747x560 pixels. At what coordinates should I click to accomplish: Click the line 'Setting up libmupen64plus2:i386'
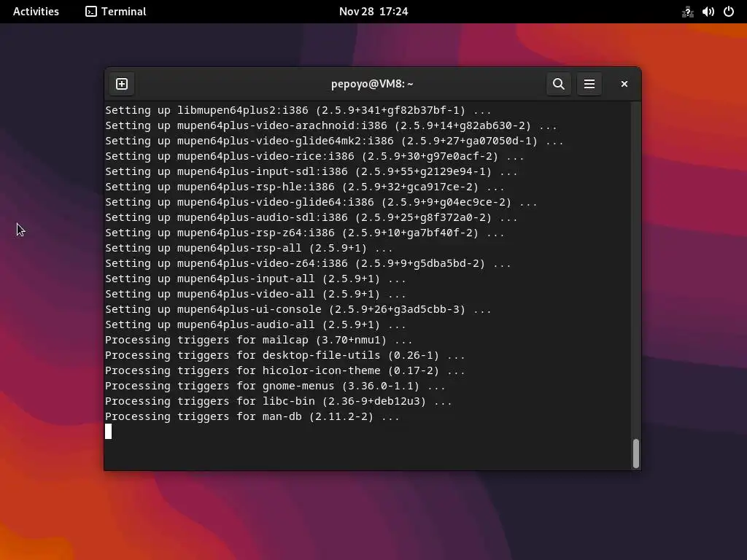(298, 111)
